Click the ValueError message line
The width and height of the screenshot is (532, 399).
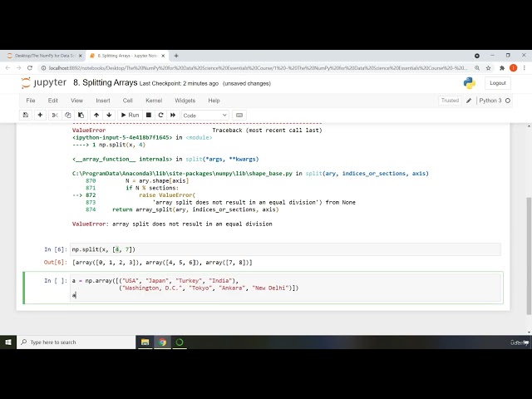172,224
